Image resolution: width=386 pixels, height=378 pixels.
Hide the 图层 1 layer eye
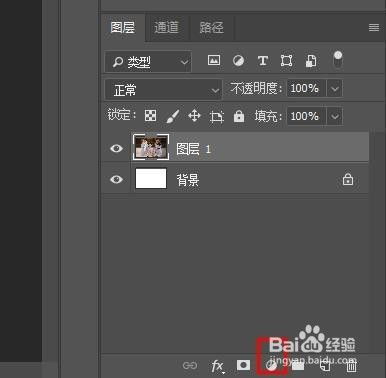pos(116,148)
